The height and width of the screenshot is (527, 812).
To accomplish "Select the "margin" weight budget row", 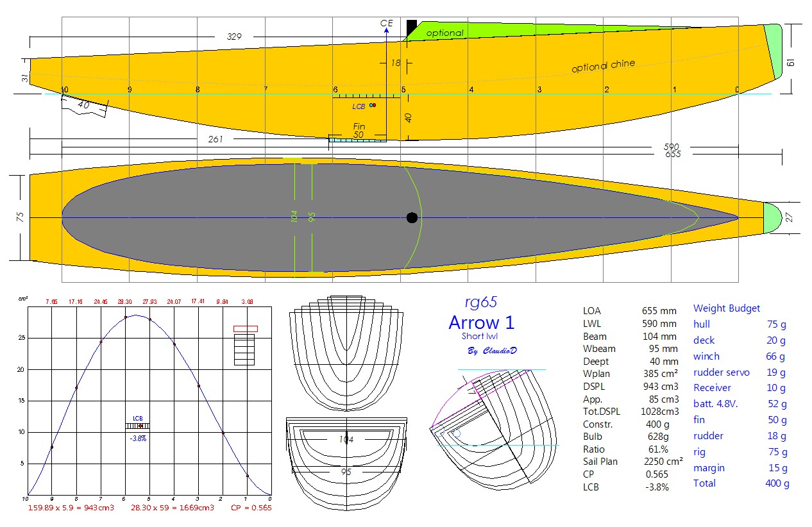I will pos(740,468).
